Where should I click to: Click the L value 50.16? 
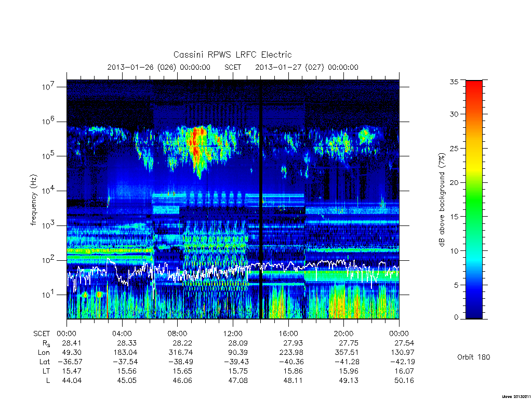(404, 380)
